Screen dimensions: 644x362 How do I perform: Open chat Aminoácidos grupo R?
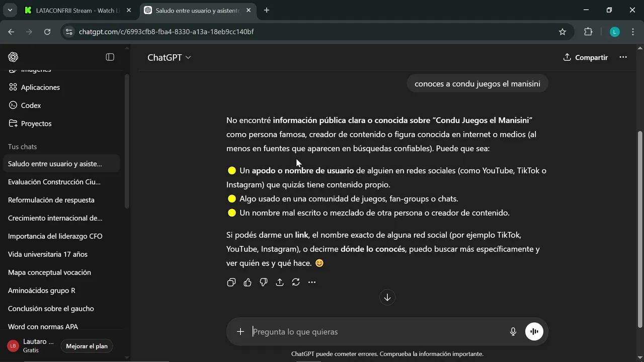pyautogui.click(x=61, y=290)
